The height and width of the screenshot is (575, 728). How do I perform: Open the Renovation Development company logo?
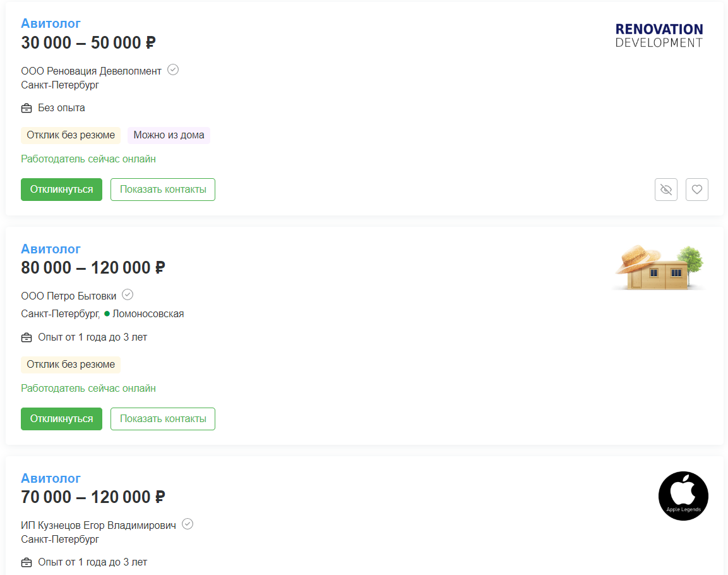(x=659, y=35)
